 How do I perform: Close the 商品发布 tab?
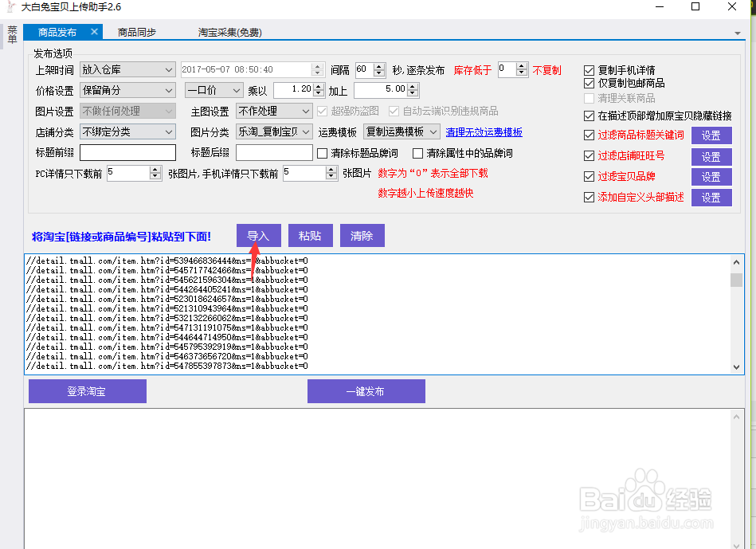click(94, 32)
